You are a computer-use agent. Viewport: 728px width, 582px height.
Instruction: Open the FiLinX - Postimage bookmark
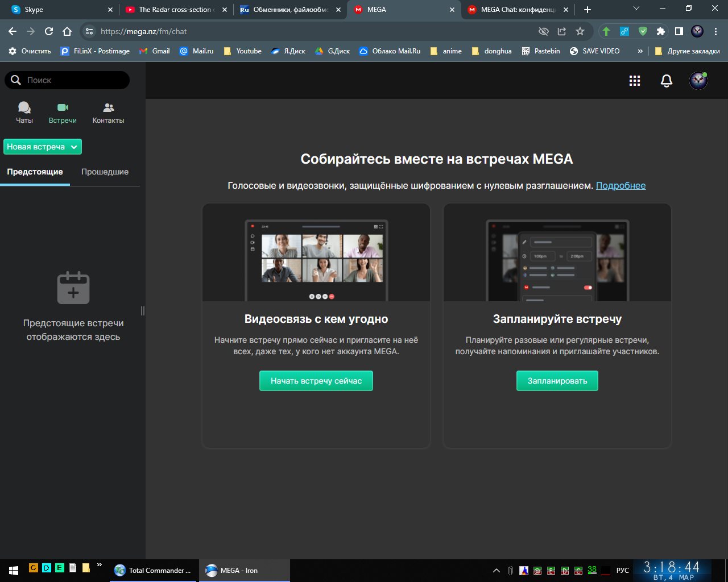[95, 51]
